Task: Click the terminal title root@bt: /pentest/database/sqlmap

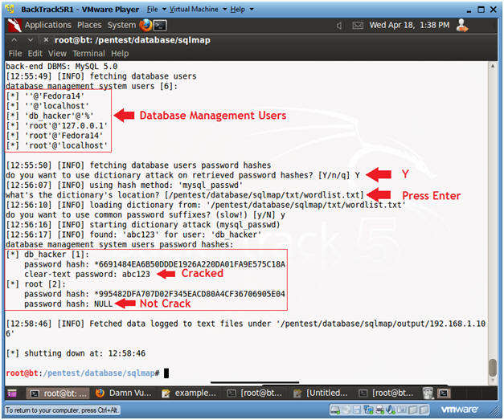Action: pos(133,40)
